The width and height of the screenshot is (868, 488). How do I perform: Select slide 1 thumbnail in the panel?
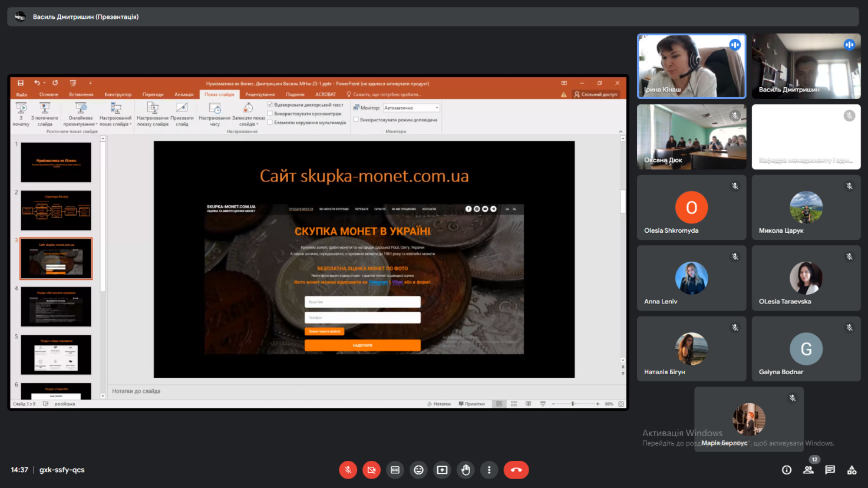tap(56, 162)
